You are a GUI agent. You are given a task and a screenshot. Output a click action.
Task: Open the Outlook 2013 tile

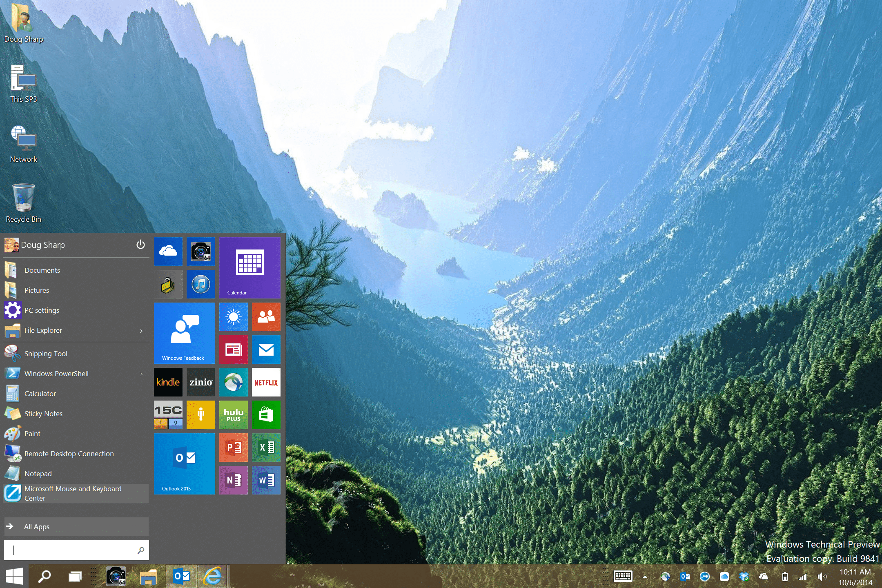click(x=184, y=464)
